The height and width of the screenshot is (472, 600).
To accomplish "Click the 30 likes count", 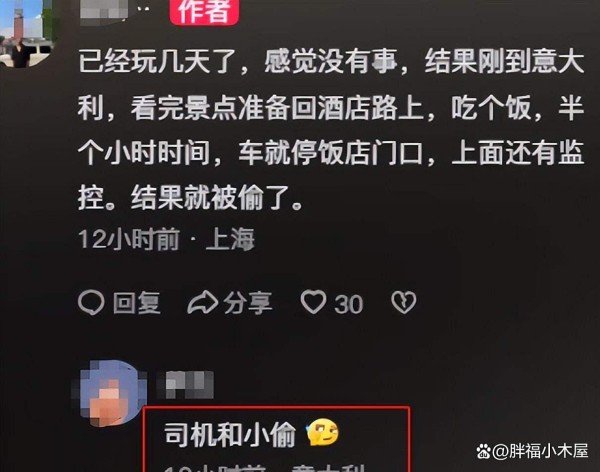I will 348,304.
